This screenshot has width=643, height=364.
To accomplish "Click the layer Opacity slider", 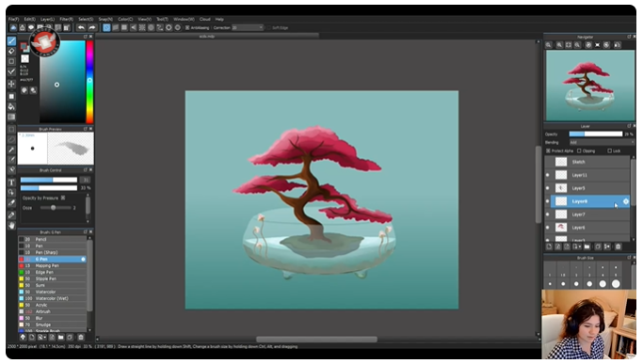I will coord(595,135).
